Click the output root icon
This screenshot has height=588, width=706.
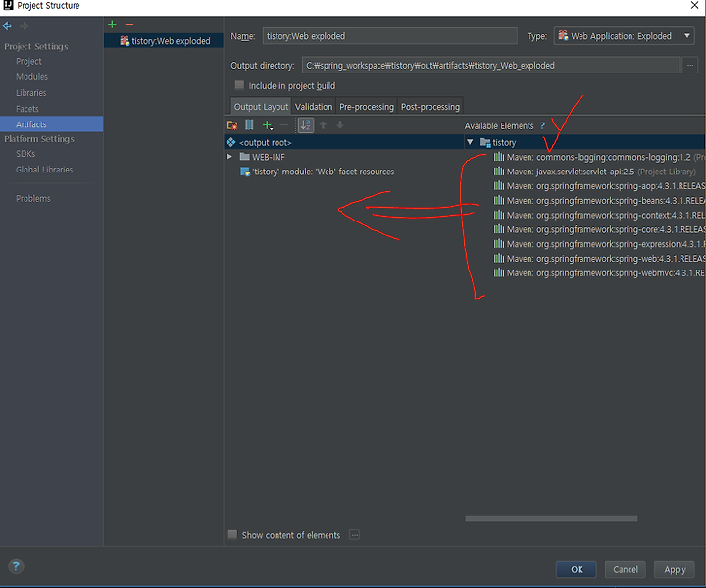tap(231, 143)
